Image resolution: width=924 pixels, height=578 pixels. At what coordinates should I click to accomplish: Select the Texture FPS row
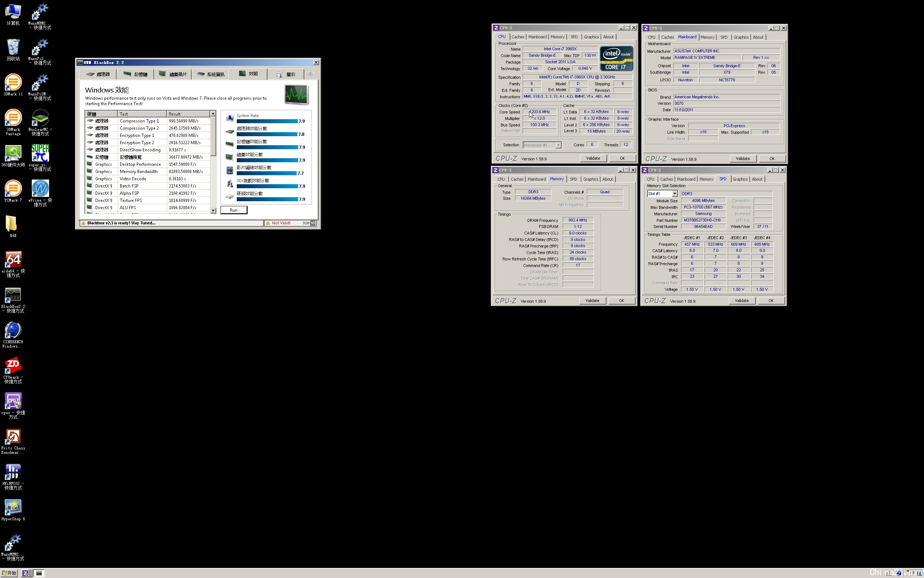pos(147,200)
